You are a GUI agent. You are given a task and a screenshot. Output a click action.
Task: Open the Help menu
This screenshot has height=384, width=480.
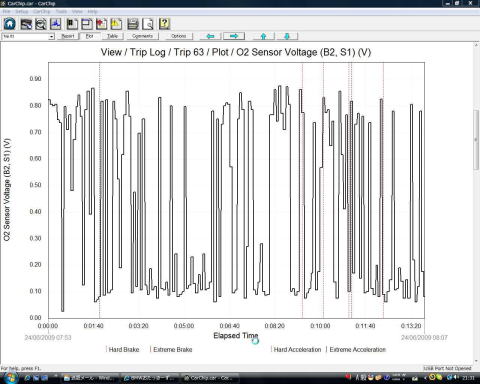92,11
